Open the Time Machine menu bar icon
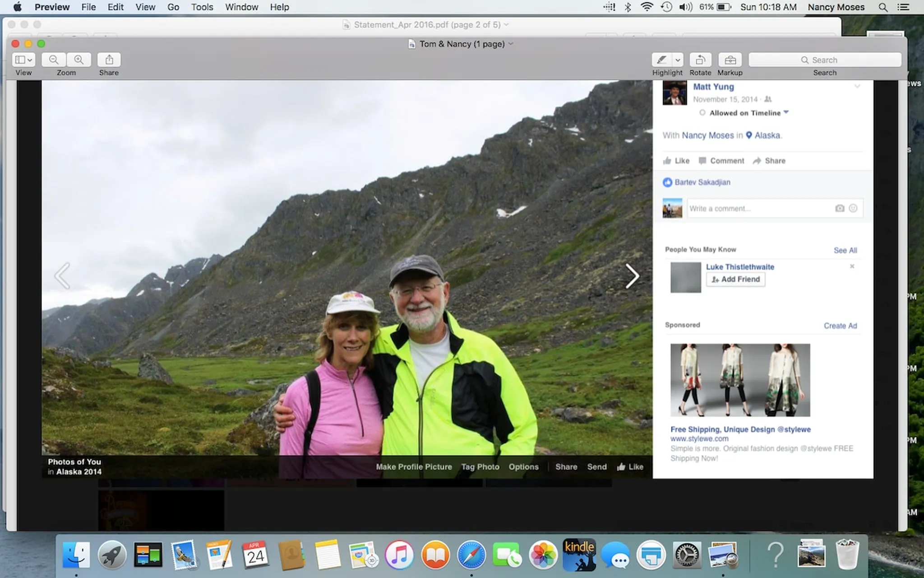 tap(666, 7)
